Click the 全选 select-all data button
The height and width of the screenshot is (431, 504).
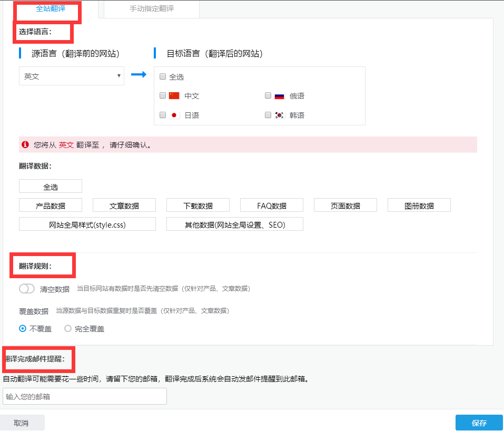tap(50, 185)
